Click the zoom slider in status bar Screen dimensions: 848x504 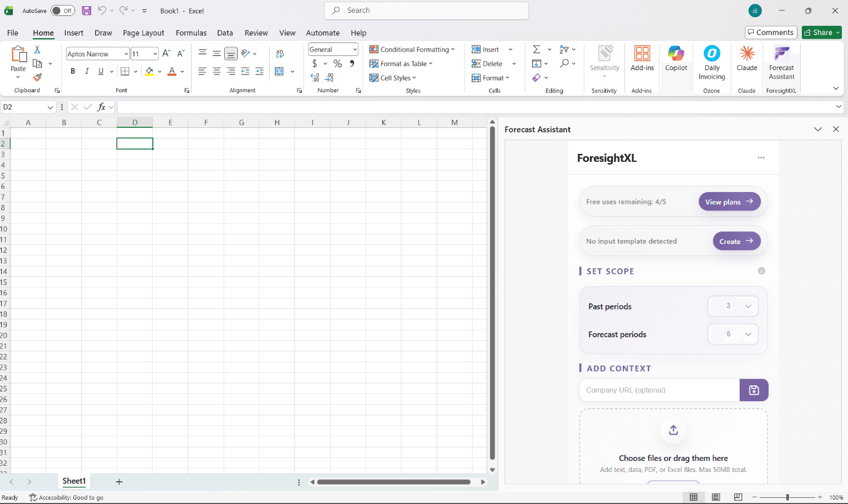[x=787, y=497]
